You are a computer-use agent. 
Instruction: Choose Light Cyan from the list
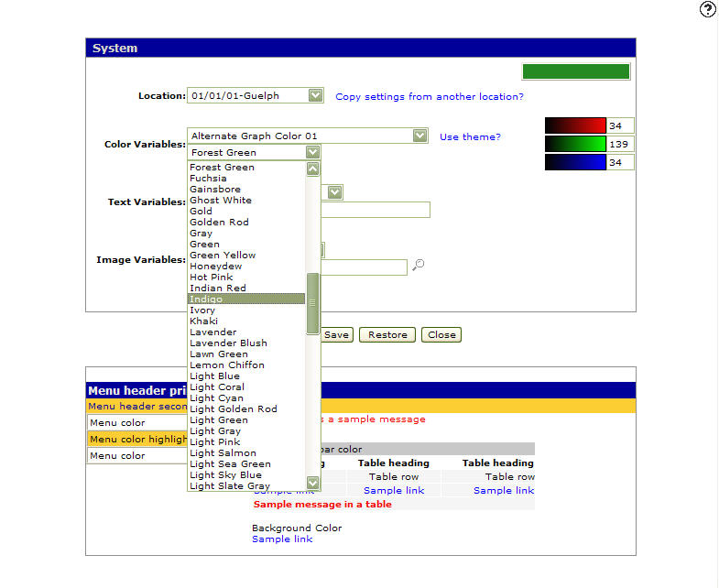pos(246,398)
